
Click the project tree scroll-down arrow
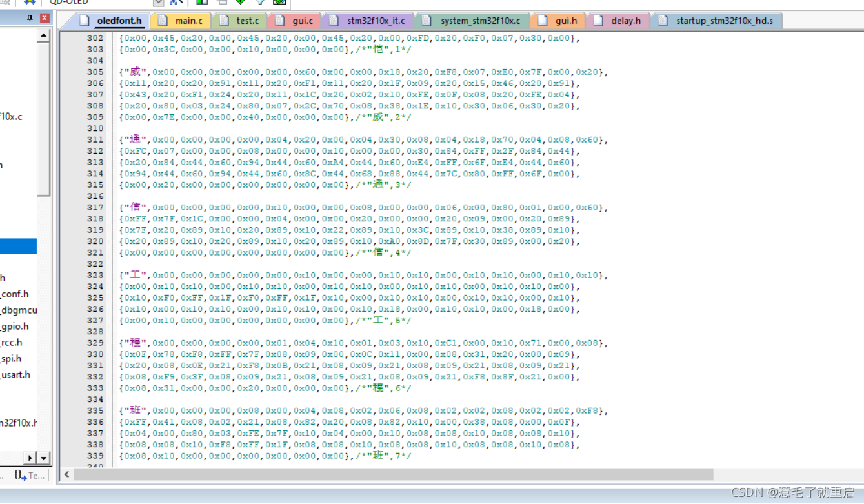(x=43, y=458)
